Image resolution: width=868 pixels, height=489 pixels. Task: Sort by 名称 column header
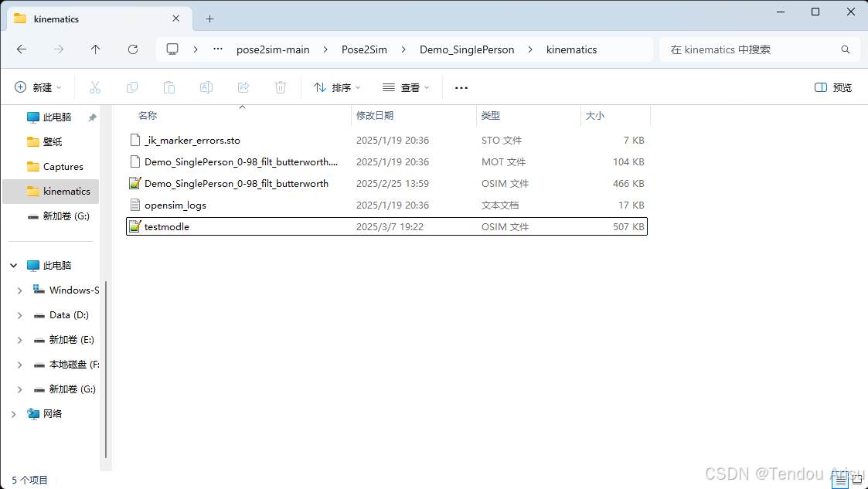148,116
